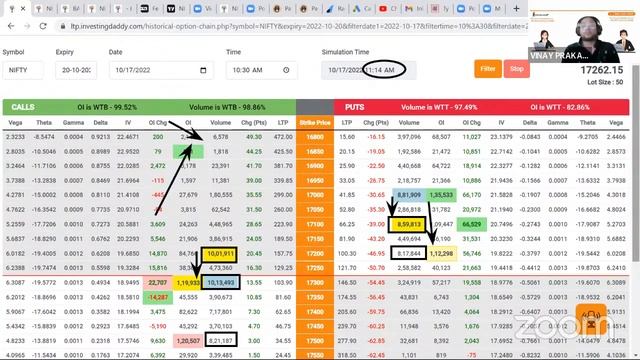Click OI is WTT - 82.86% label
Viewport: 640px width, 360px height.
pos(560,107)
